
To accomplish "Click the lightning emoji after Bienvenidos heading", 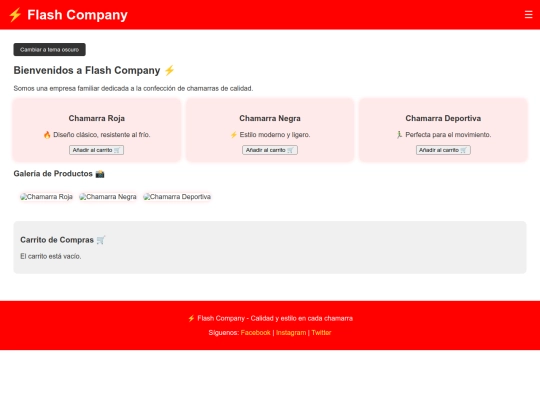I will [x=169, y=70].
